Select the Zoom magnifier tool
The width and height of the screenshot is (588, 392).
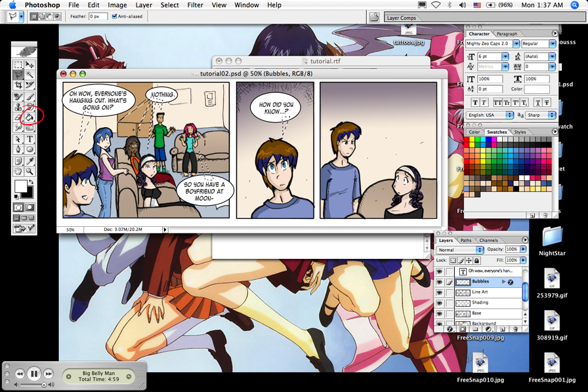click(x=30, y=172)
